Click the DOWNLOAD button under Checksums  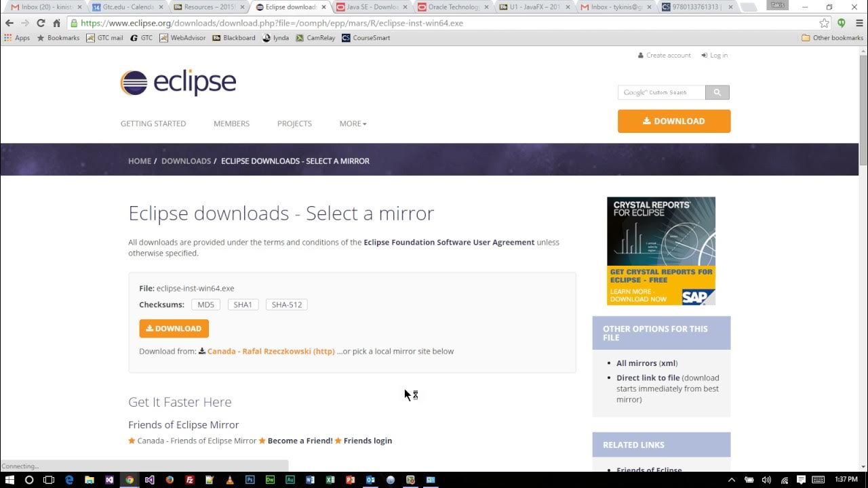(x=174, y=328)
